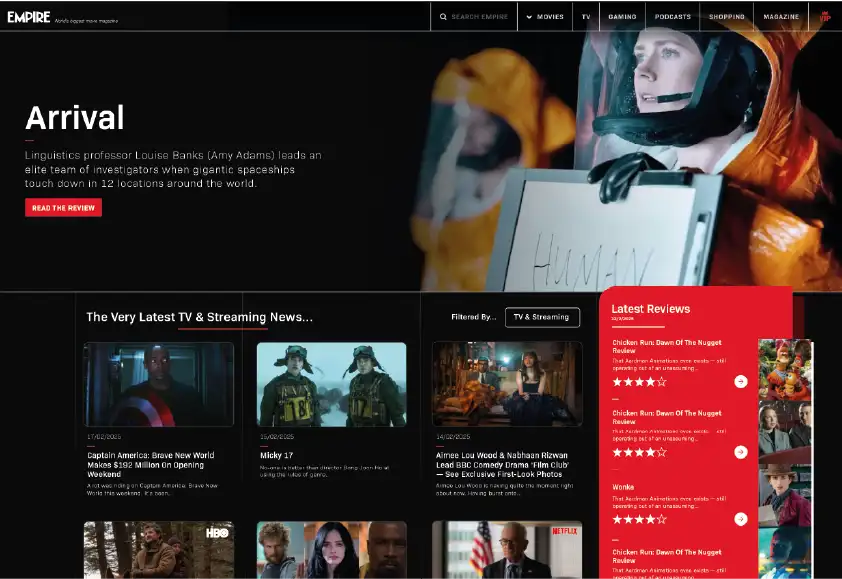Click the red VIP icon
This screenshot has width=842, height=579.
(x=825, y=17)
